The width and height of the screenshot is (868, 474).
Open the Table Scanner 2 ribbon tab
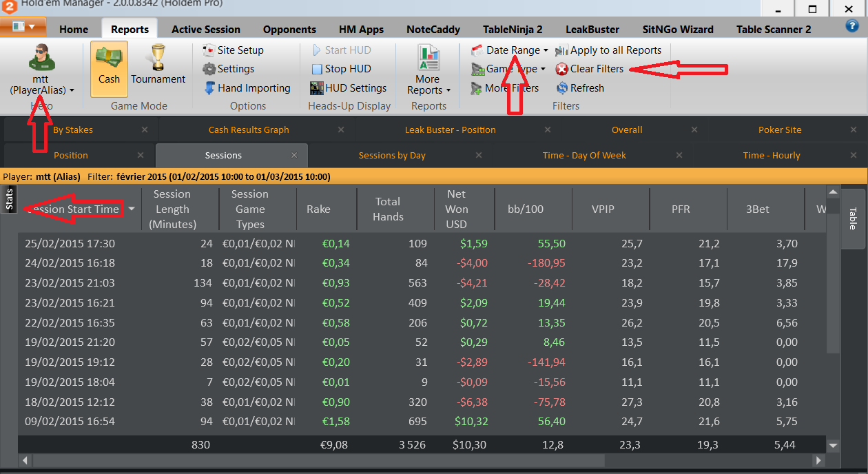[774, 30]
